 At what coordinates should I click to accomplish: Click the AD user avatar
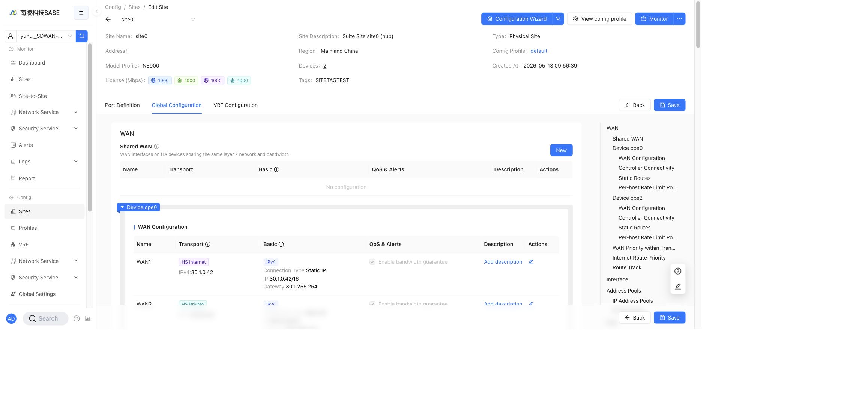11,319
